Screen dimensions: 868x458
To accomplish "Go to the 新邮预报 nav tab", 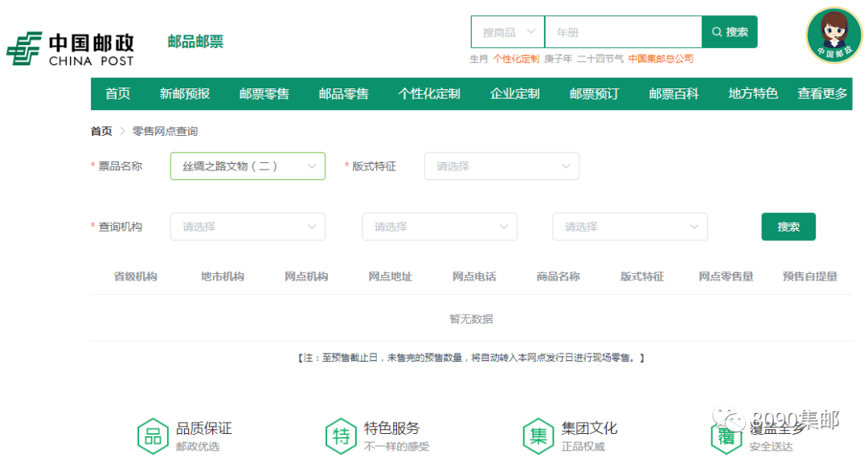I will coord(185,94).
